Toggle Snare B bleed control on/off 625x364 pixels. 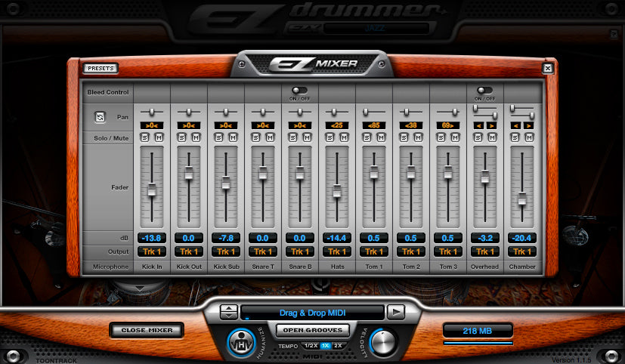coord(300,89)
